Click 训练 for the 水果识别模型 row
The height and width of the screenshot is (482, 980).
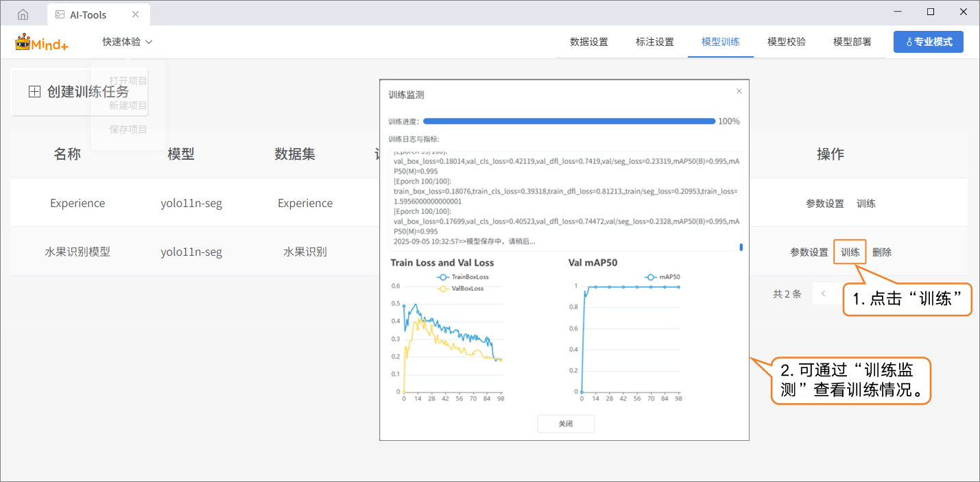[850, 252]
